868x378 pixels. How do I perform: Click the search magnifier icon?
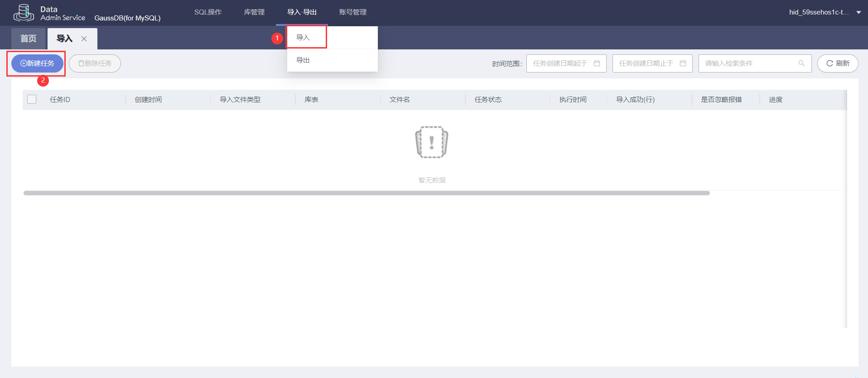(x=801, y=63)
